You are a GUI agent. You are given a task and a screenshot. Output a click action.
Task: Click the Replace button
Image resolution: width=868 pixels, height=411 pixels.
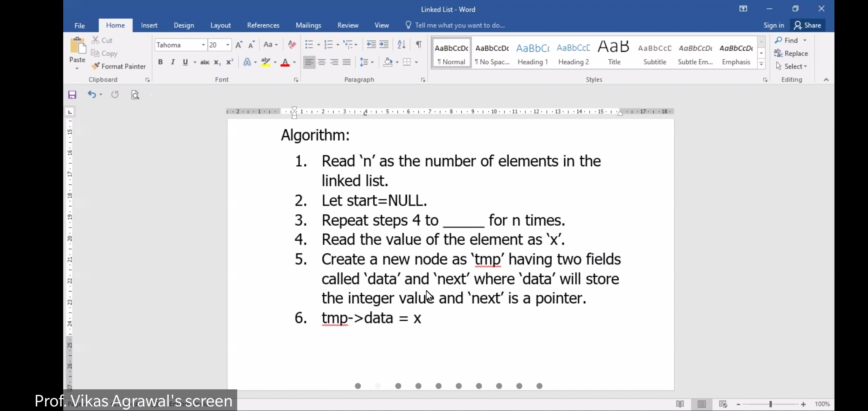click(x=791, y=53)
